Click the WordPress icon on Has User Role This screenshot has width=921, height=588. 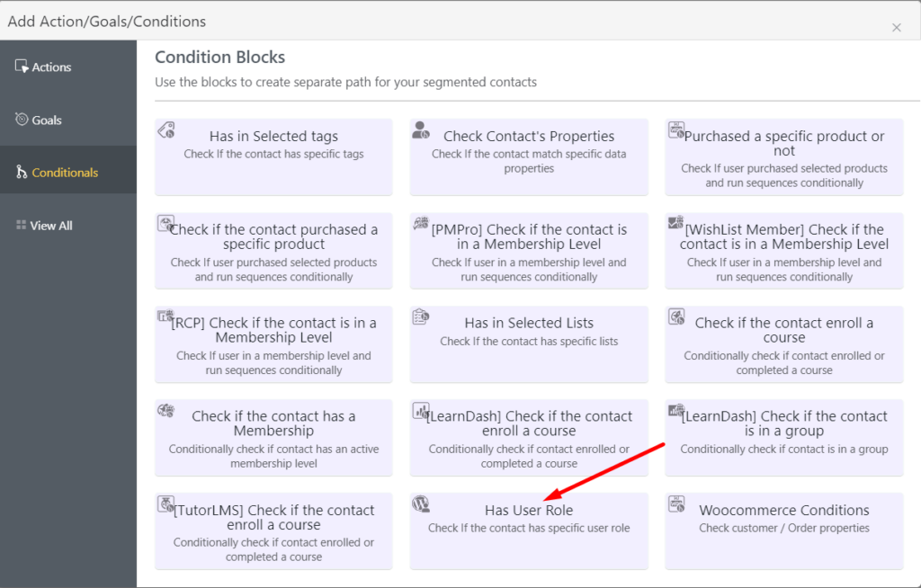pyautogui.click(x=421, y=503)
